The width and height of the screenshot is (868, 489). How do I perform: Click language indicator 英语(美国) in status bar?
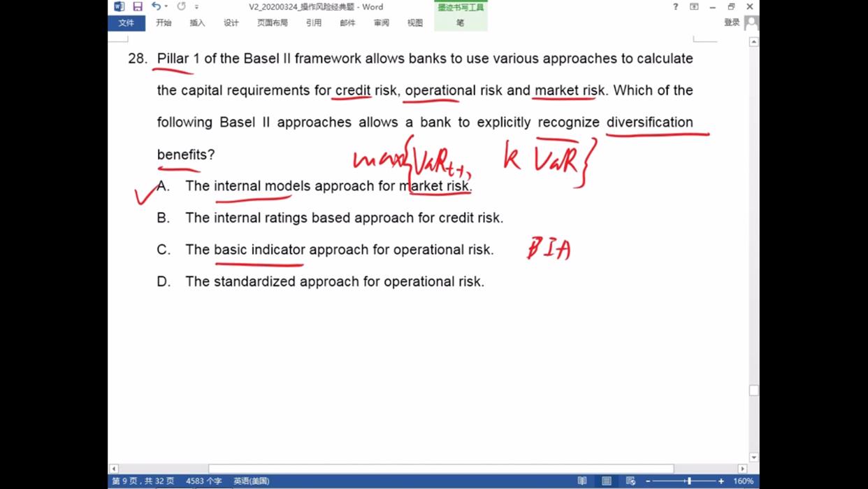(x=252, y=481)
